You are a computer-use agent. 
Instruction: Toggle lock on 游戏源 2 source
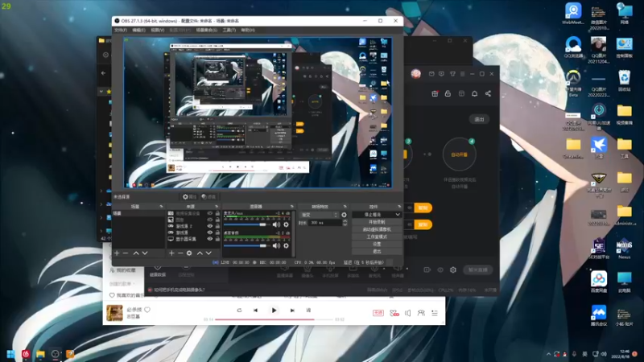pyautogui.click(x=217, y=226)
